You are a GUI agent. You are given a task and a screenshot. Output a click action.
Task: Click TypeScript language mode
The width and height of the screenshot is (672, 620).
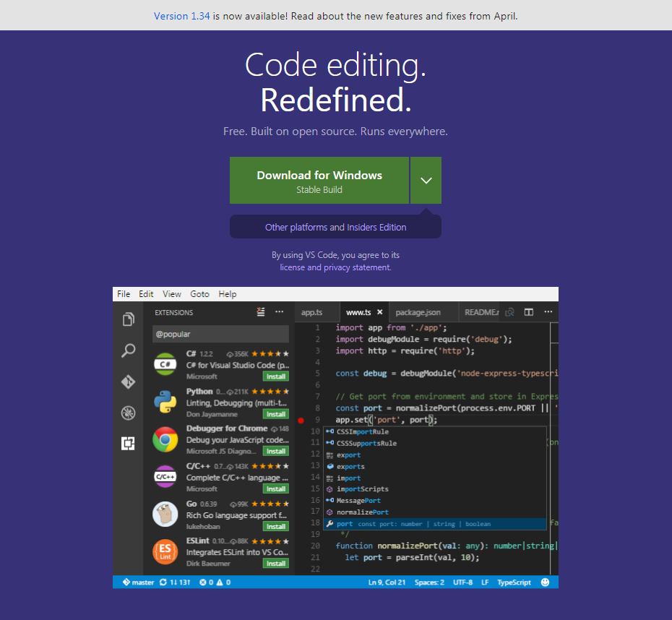(514, 582)
